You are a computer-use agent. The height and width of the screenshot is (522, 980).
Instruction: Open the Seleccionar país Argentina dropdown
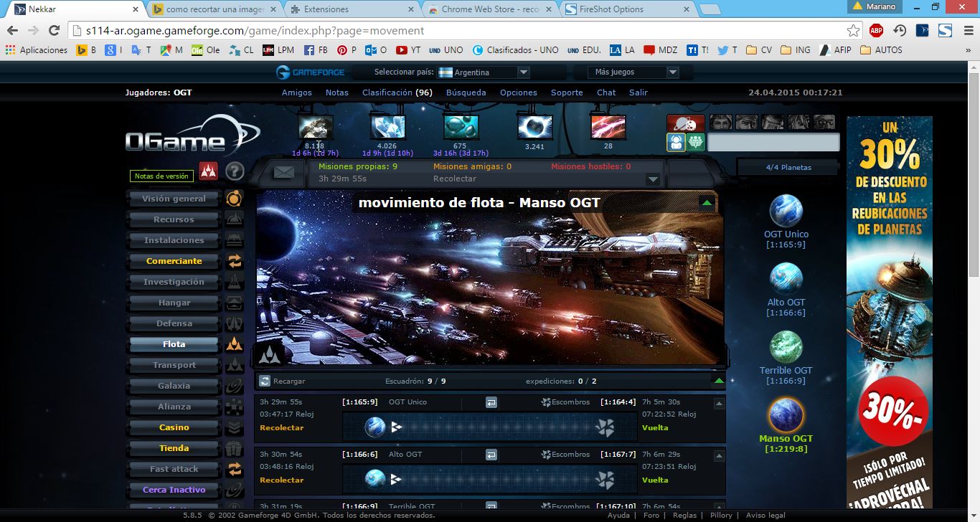[x=484, y=72]
